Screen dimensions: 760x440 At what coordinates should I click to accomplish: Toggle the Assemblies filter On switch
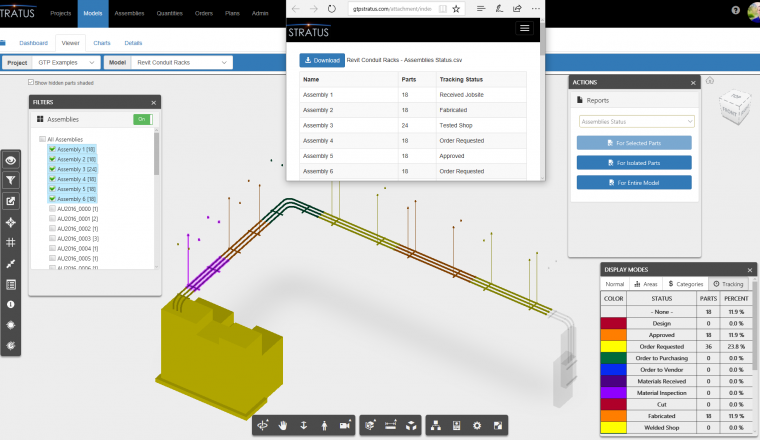point(143,119)
